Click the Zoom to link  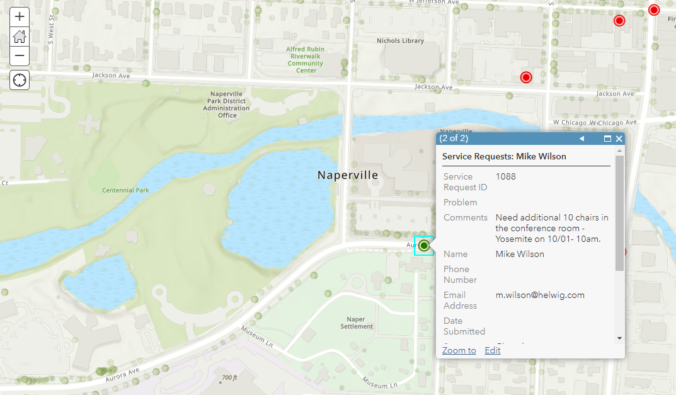tap(459, 351)
